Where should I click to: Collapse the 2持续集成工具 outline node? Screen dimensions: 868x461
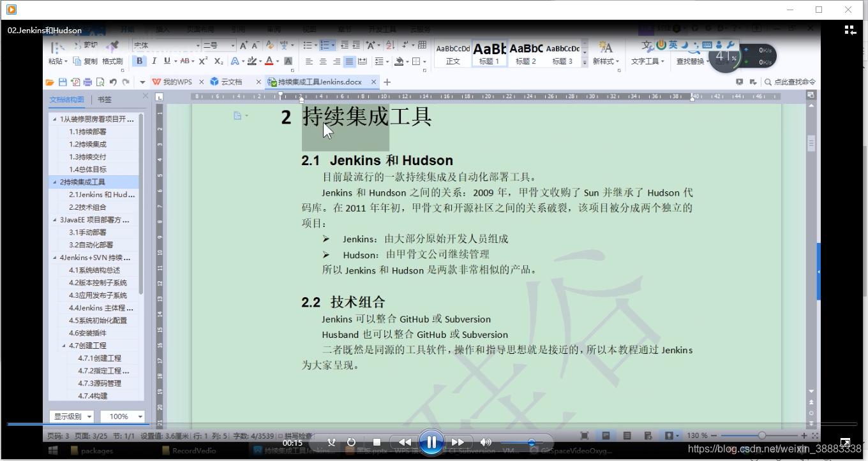pyautogui.click(x=54, y=182)
